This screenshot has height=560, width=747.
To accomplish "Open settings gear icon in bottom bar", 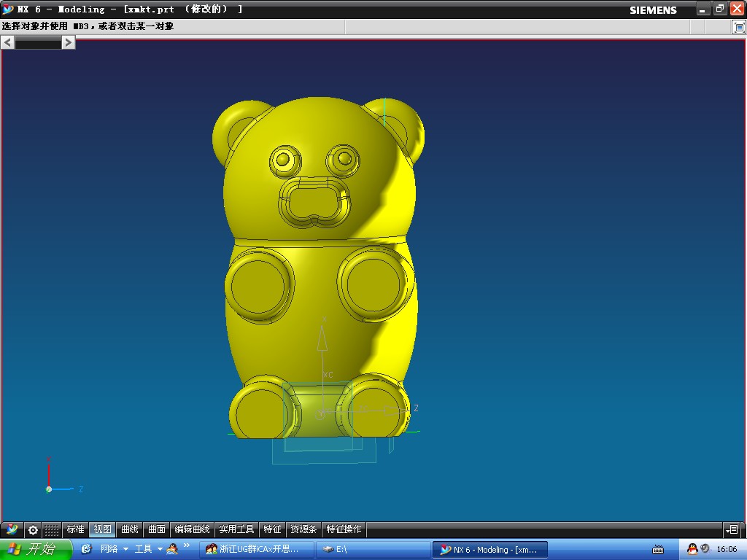I will (32, 529).
